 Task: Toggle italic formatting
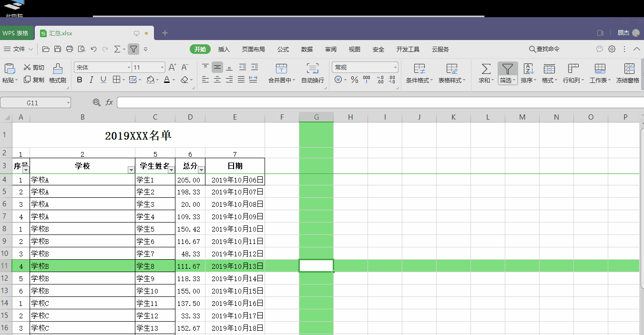pos(91,80)
